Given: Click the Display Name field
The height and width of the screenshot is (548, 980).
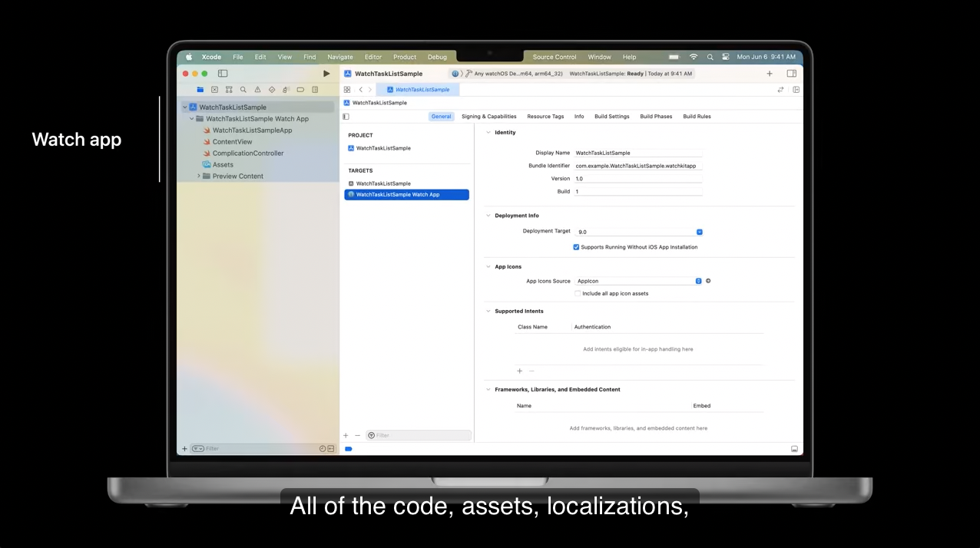Looking at the screenshot, I should [x=638, y=153].
